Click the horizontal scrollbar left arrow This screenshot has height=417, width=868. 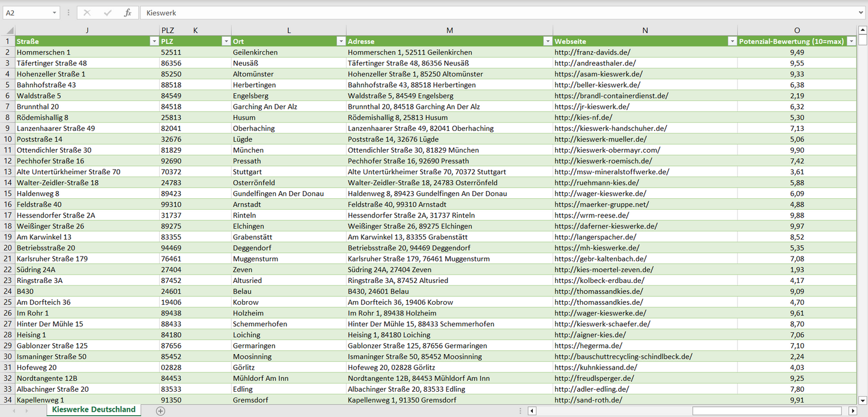click(x=531, y=410)
